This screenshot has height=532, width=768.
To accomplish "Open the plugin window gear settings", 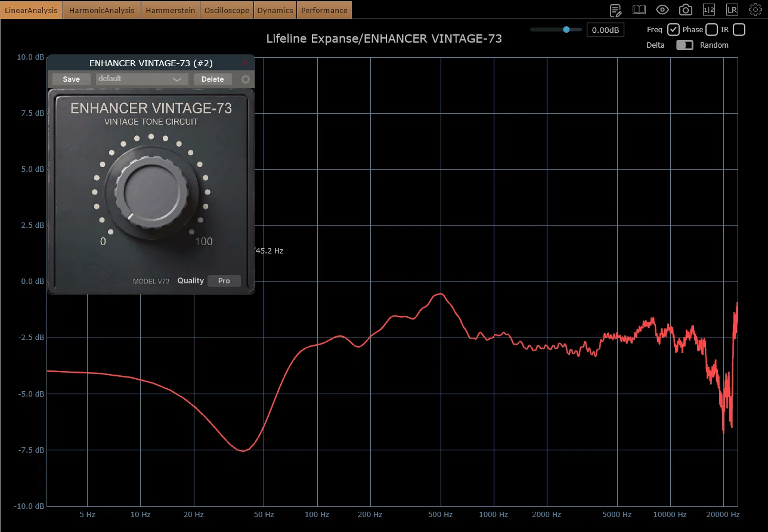I will pos(246,79).
